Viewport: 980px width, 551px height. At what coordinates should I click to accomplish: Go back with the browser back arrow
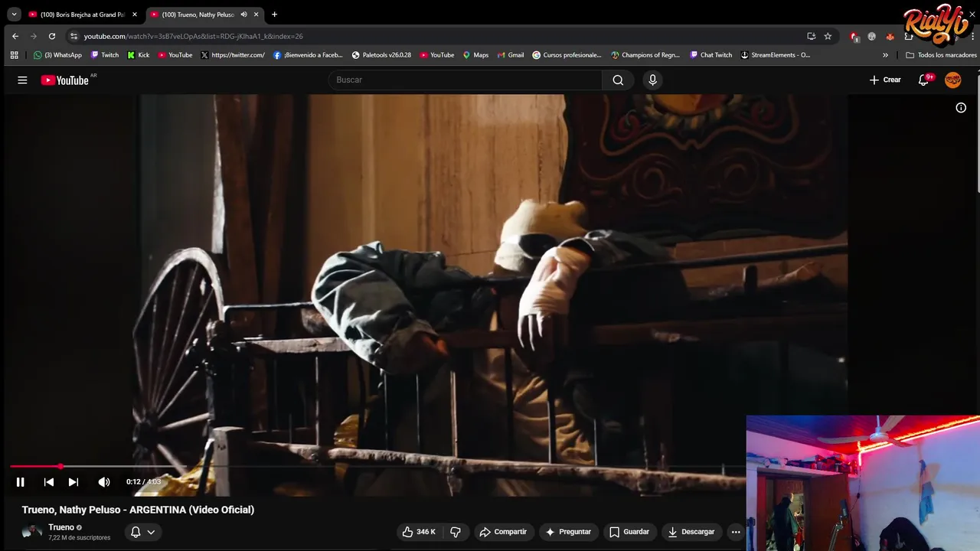15,36
